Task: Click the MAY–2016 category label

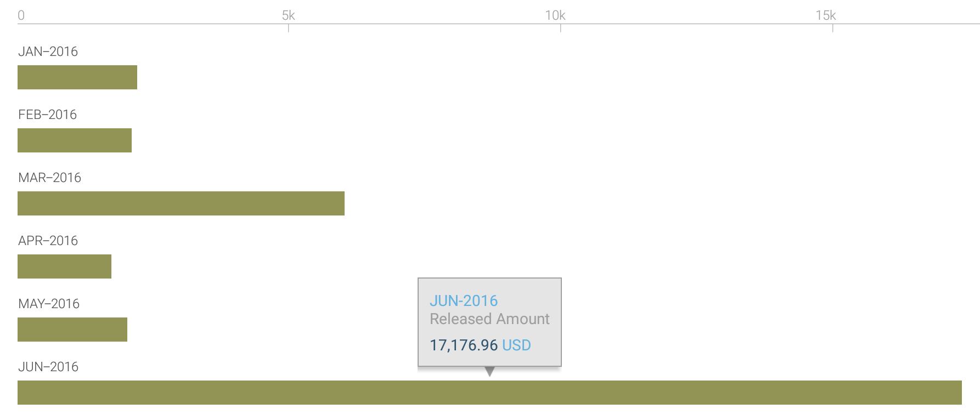Action: pyautogui.click(x=49, y=304)
